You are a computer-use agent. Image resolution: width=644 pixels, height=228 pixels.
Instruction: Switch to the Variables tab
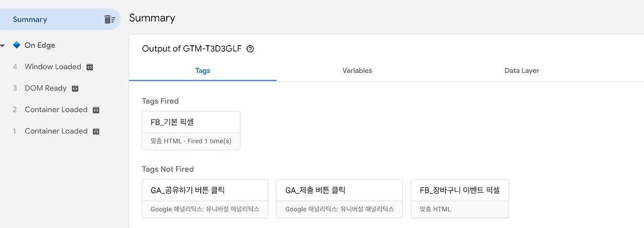click(357, 71)
